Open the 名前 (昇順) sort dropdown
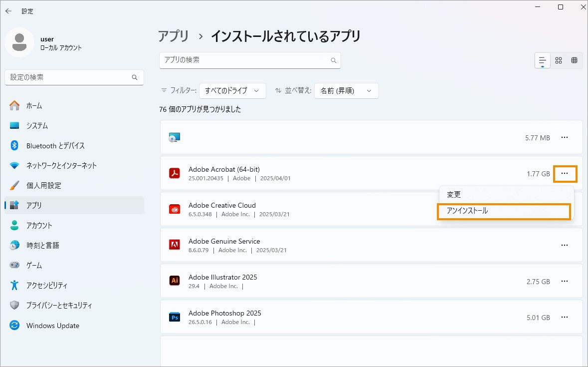This screenshot has height=367, width=588. [346, 91]
